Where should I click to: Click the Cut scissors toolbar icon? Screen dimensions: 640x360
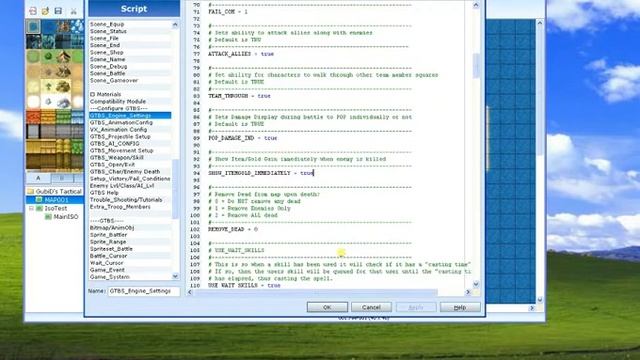pos(73,11)
